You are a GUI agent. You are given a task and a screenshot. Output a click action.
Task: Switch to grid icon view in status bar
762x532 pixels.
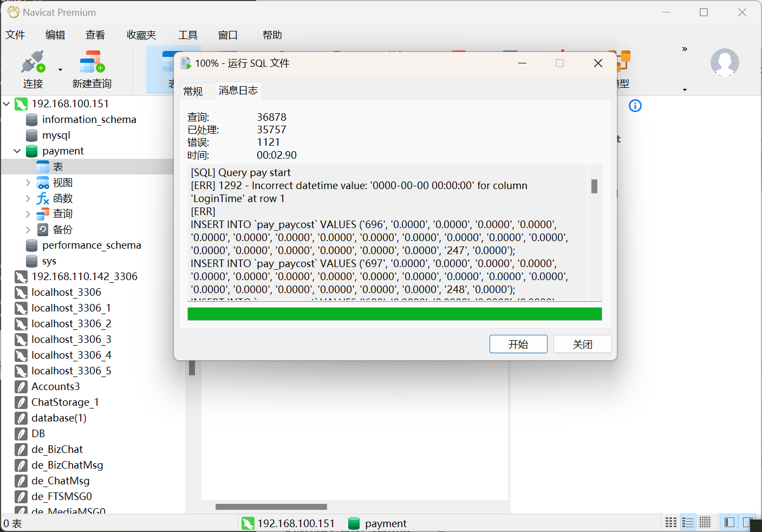pyautogui.click(x=671, y=522)
